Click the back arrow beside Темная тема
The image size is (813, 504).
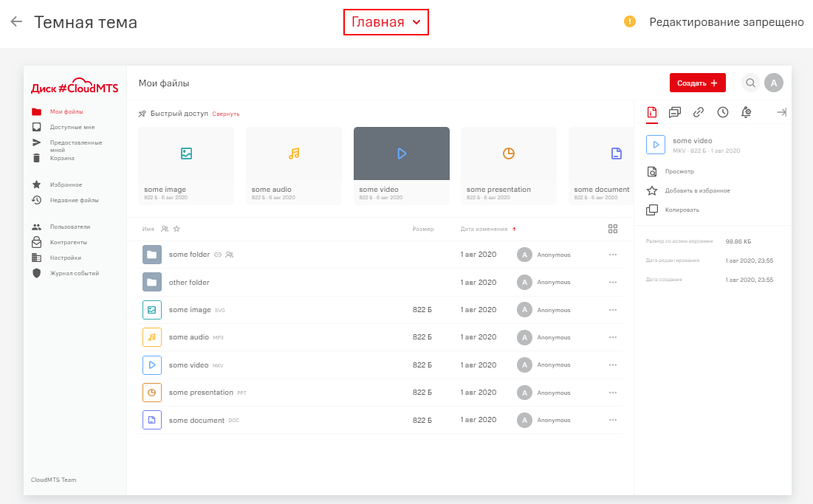(16, 22)
